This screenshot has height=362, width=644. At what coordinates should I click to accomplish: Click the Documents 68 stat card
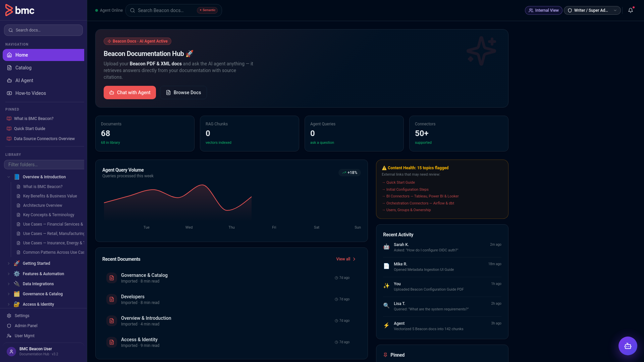click(x=145, y=133)
